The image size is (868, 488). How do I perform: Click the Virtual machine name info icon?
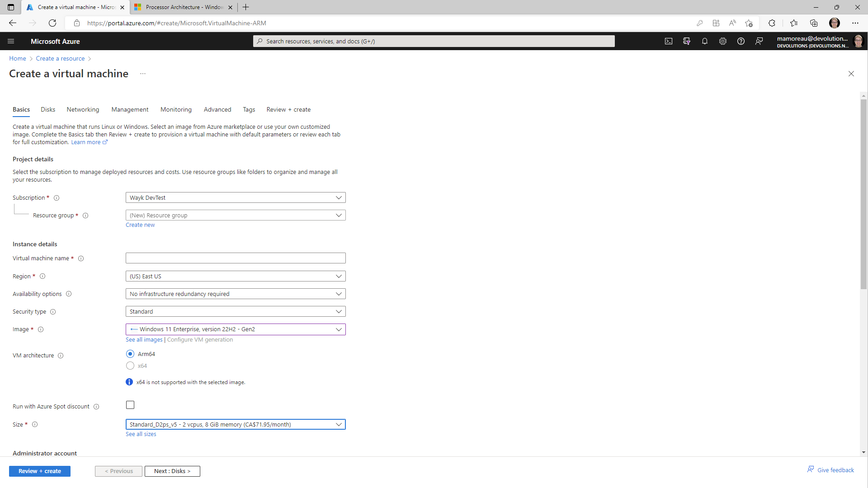[x=81, y=258]
